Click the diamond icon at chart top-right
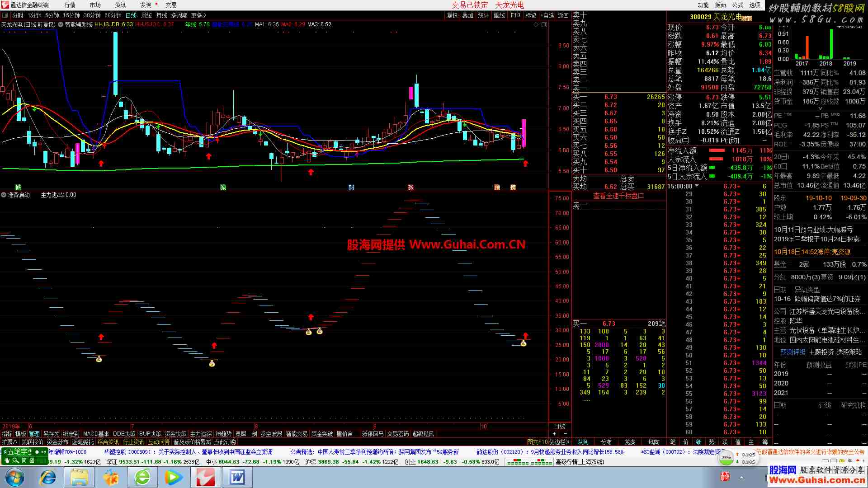This screenshot has width=868, height=488. tap(536, 24)
